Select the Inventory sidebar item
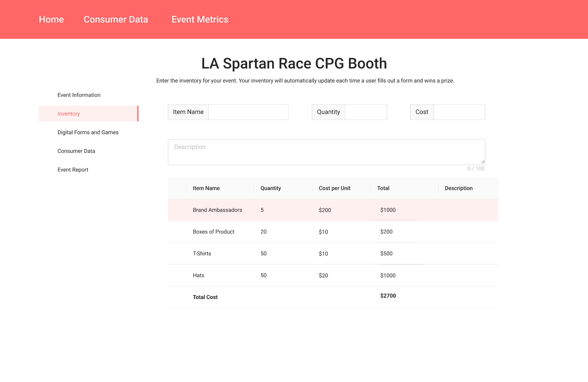588x382 pixels. click(69, 114)
